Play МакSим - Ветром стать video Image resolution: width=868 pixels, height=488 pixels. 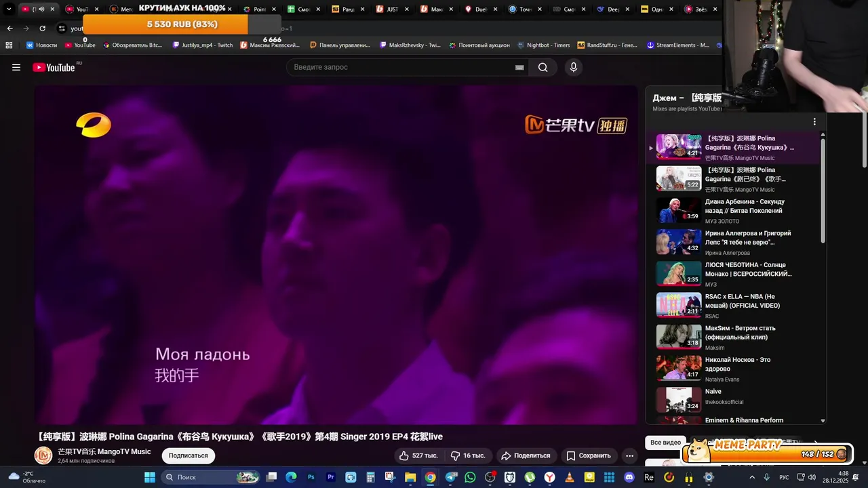[x=734, y=337]
